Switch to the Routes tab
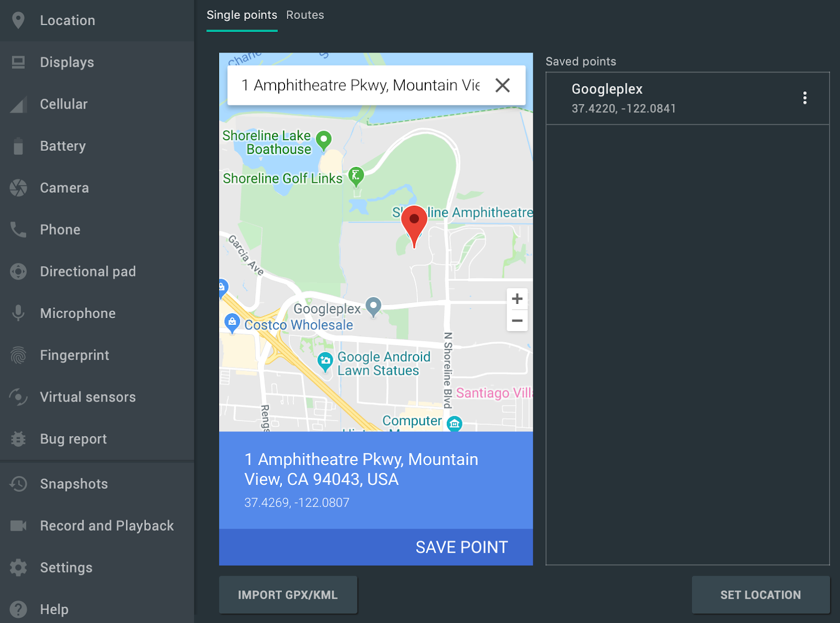The width and height of the screenshot is (840, 623). (x=305, y=15)
